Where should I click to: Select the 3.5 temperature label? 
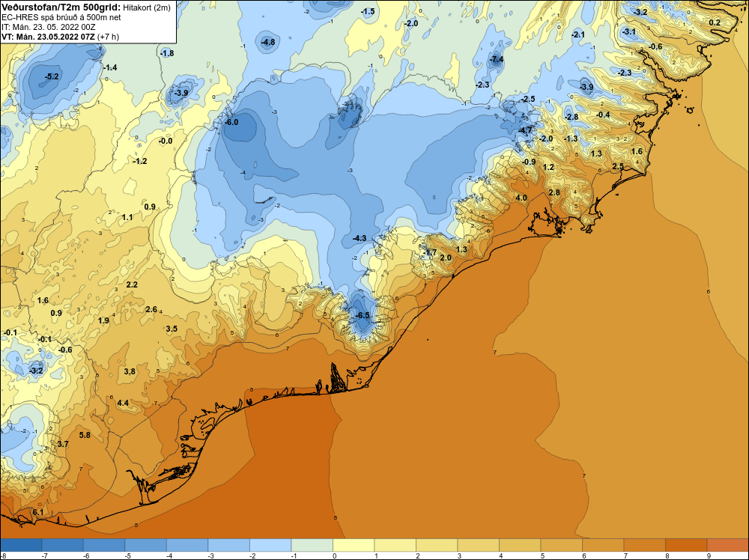click(172, 329)
